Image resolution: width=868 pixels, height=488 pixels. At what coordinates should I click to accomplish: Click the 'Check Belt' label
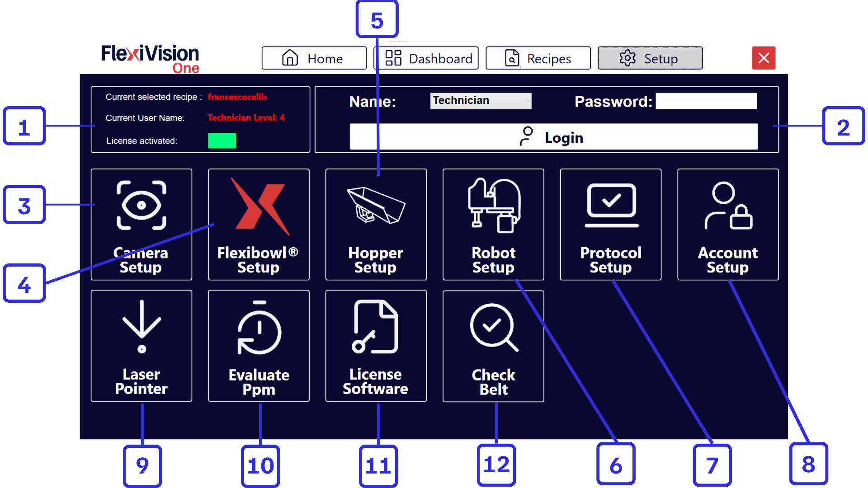click(x=493, y=382)
